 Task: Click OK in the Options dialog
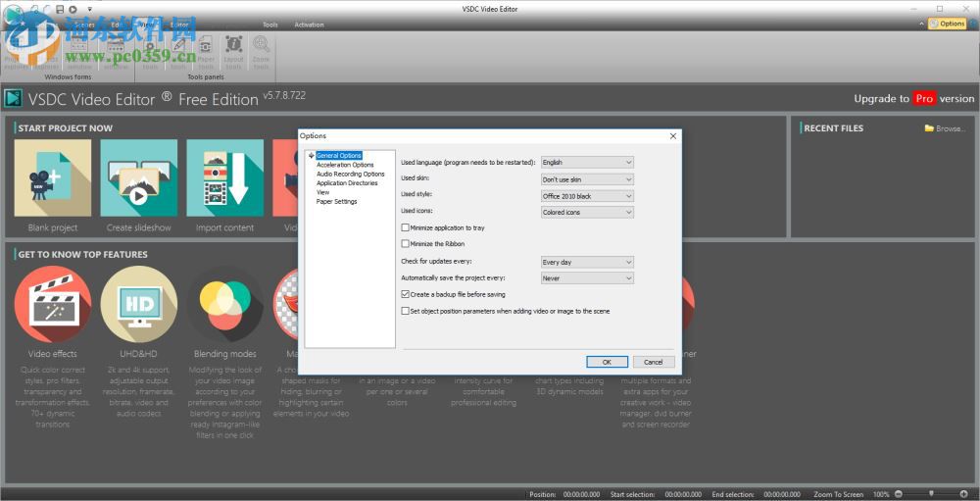[607, 362]
